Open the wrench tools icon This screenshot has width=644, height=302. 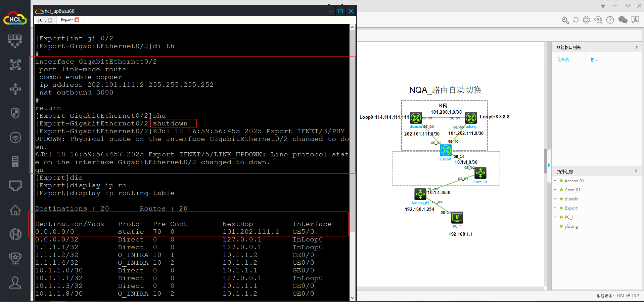pyautogui.click(x=565, y=20)
